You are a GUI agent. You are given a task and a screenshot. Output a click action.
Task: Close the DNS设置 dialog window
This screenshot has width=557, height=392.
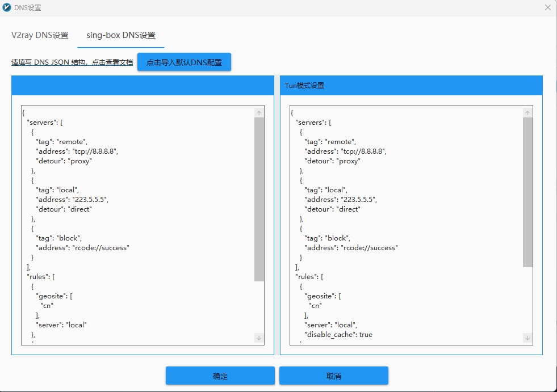click(547, 7)
